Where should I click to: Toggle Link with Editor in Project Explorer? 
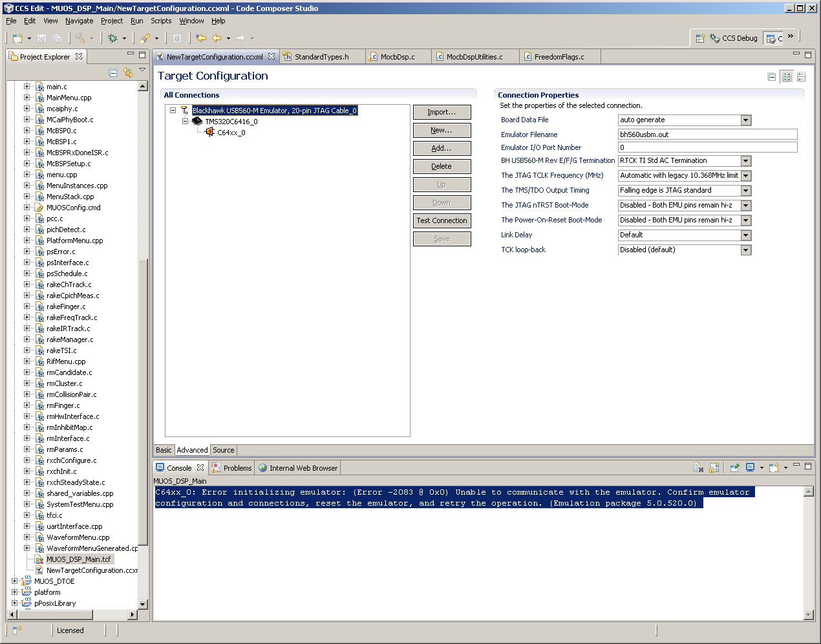pyautogui.click(x=128, y=73)
